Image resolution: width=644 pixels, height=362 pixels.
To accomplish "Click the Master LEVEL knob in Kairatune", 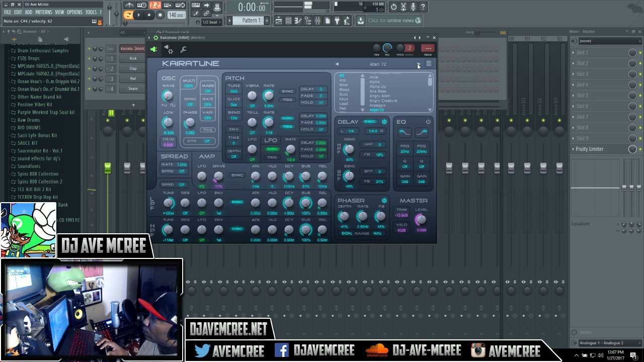I will [x=421, y=219].
